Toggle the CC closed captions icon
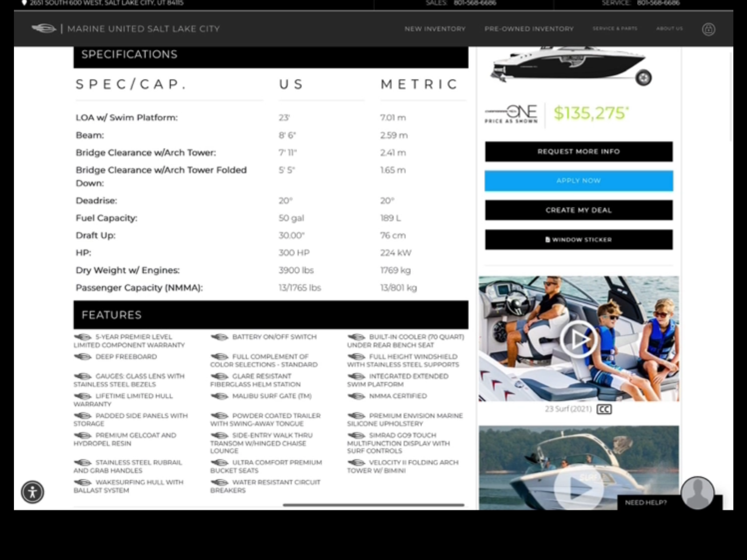Image resolution: width=747 pixels, height=560 pixels. coord(604,409)
